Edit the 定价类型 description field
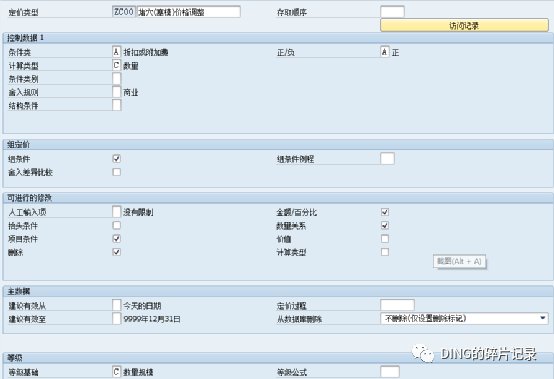This screenshot has width=554, height=379. [189, 12]
